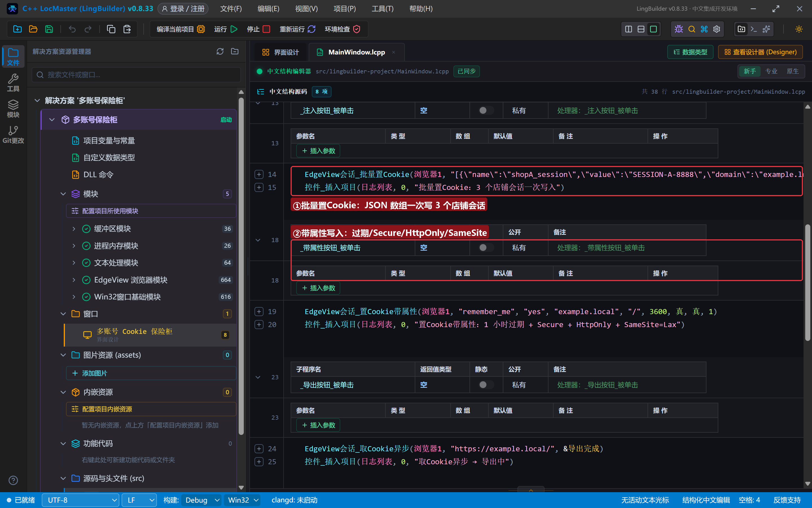Open the 工具(T) menu
The width and height of the screenshot is (812, 508).
(383, 9)
